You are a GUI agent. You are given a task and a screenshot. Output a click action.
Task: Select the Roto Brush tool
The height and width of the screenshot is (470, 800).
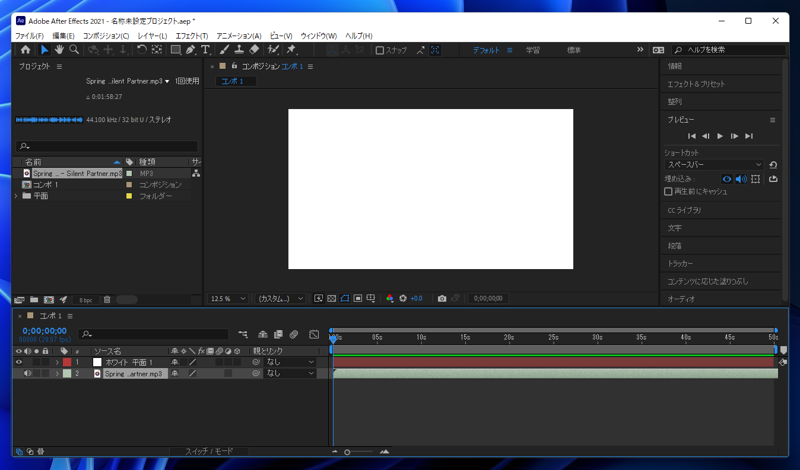tap(273, 50)
